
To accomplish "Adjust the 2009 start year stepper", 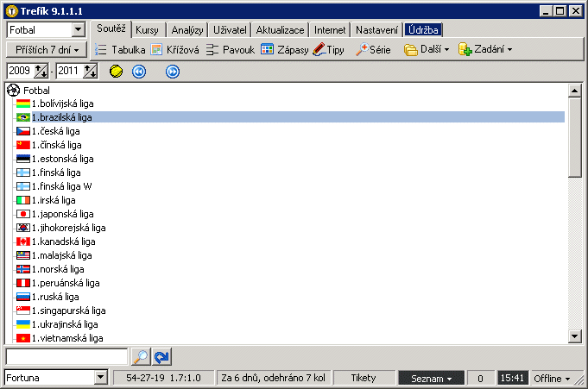I will 41,71.
